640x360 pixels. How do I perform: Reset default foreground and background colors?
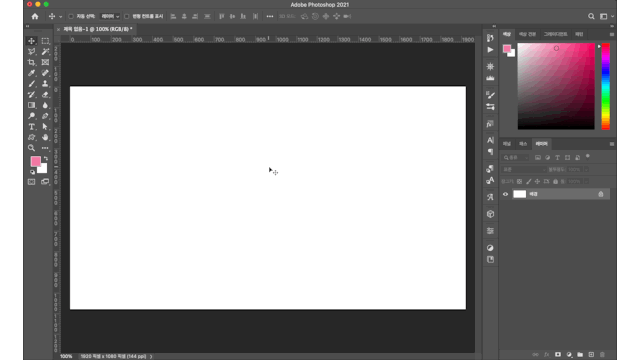[x=32, y=172]
